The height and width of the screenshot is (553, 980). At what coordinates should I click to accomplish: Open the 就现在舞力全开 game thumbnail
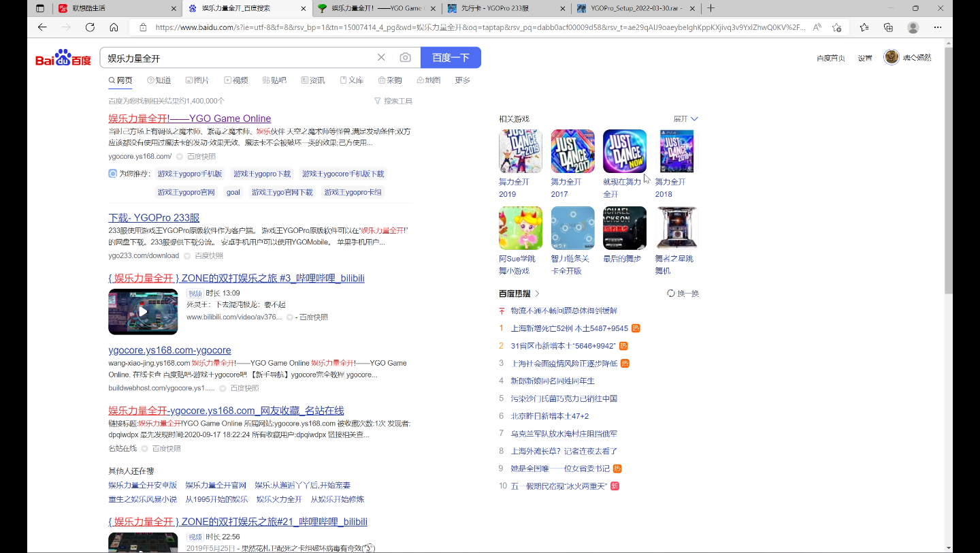point(625,151)
